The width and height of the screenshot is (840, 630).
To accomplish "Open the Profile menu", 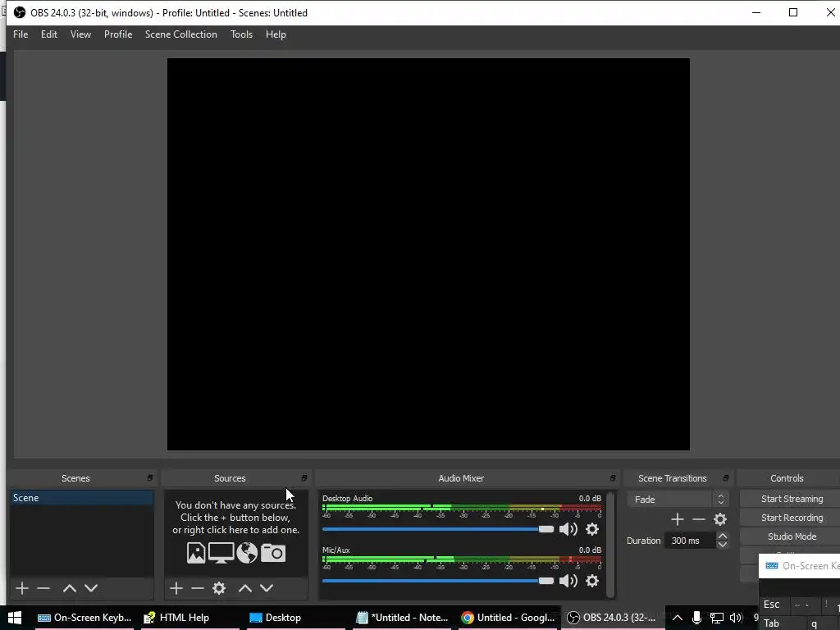I will (x=118, y=34).
